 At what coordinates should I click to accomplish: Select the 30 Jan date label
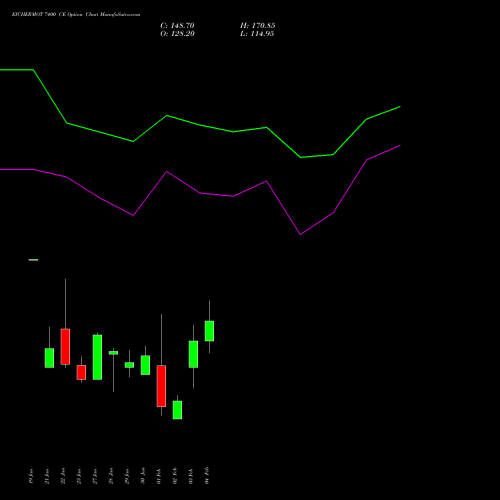click(x=143, y=476)
